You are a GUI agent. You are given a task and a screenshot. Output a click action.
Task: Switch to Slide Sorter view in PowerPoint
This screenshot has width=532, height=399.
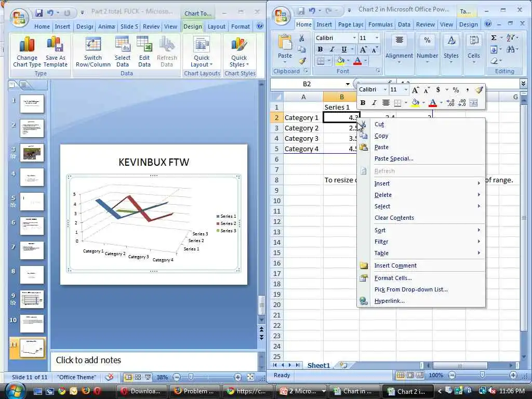138,377
